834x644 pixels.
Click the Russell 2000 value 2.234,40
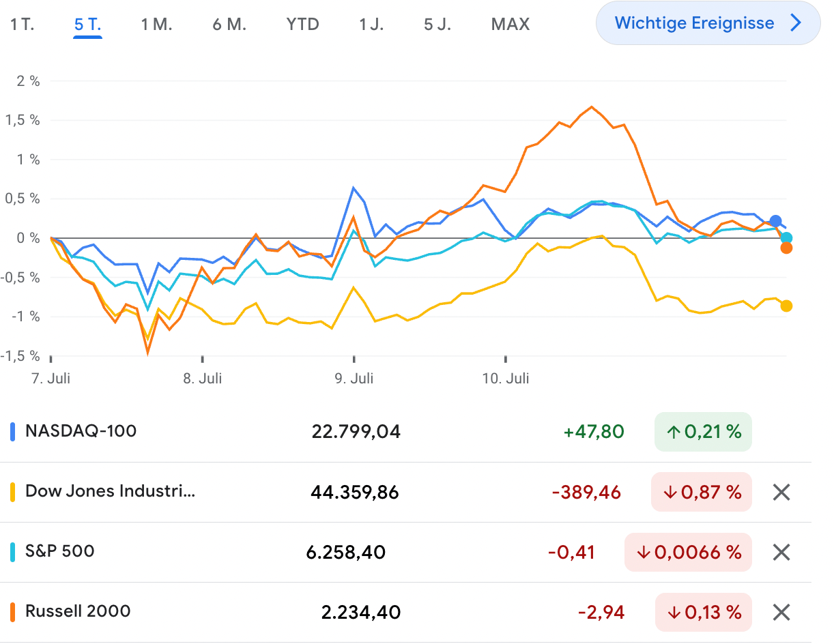pos(361,612)
